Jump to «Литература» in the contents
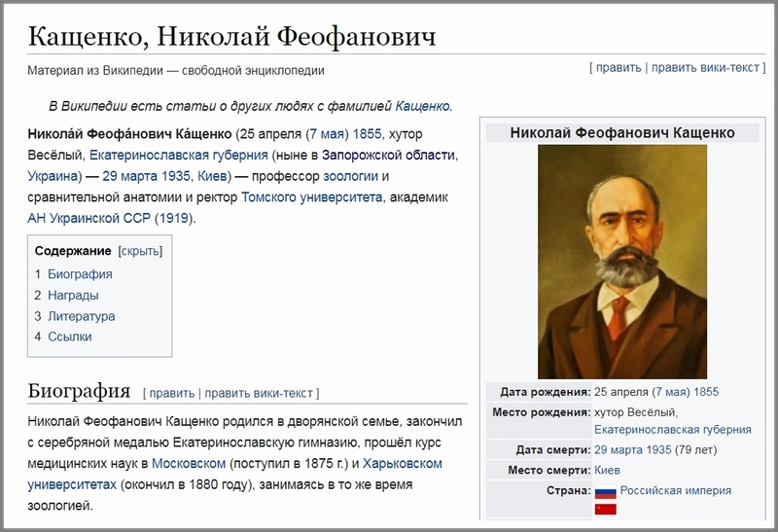The image size is (778, 532). 82,316
